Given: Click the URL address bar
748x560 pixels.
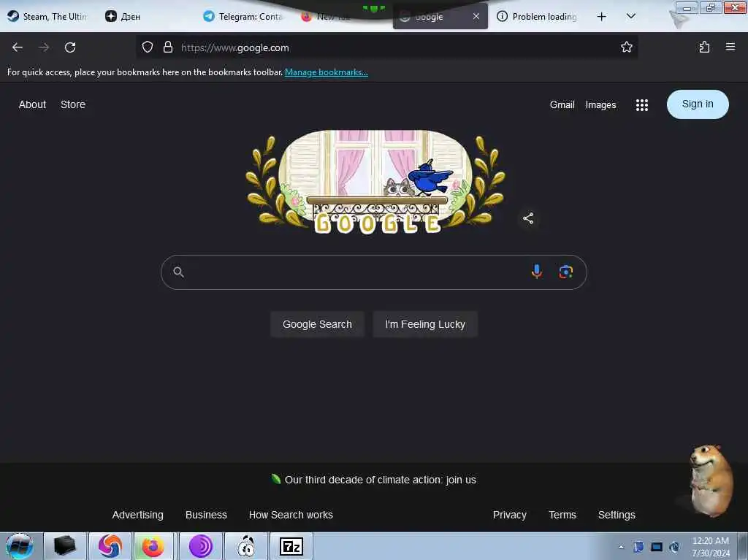Looking at the screenshot, I should (x=386, y=47).
